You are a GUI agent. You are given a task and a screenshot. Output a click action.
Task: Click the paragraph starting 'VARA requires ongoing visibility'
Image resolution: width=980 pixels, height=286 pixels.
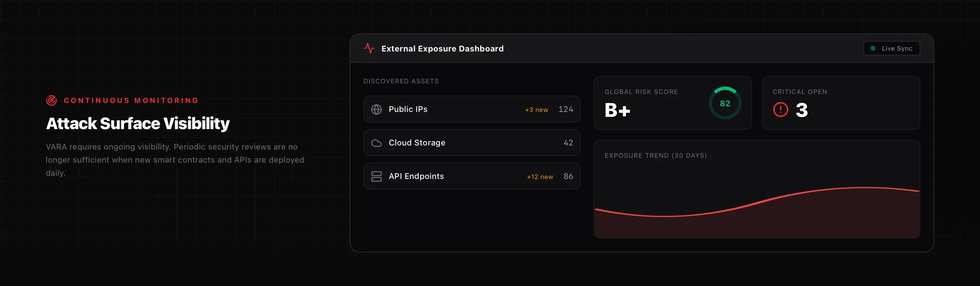[175, 160]
